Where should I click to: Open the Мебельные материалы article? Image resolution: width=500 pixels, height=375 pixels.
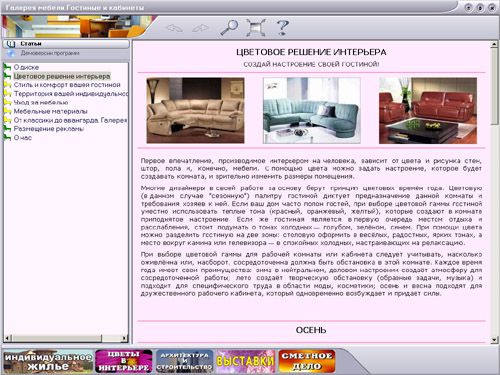tap(51, 111)
